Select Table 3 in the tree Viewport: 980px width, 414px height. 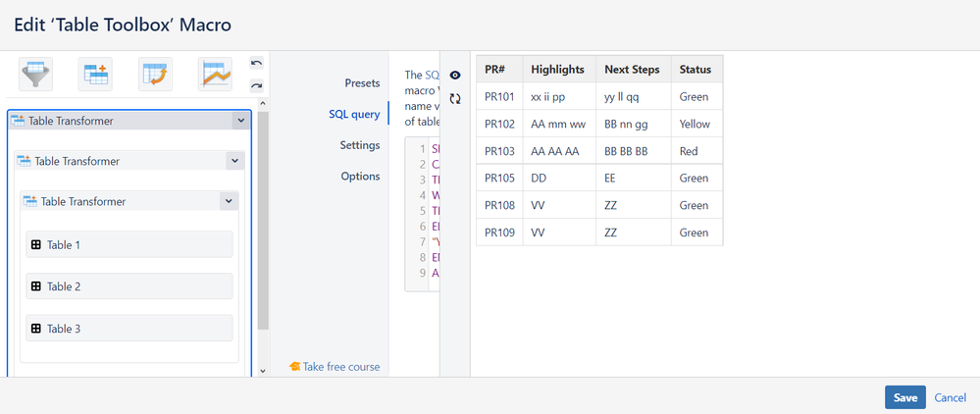[129, 329]
